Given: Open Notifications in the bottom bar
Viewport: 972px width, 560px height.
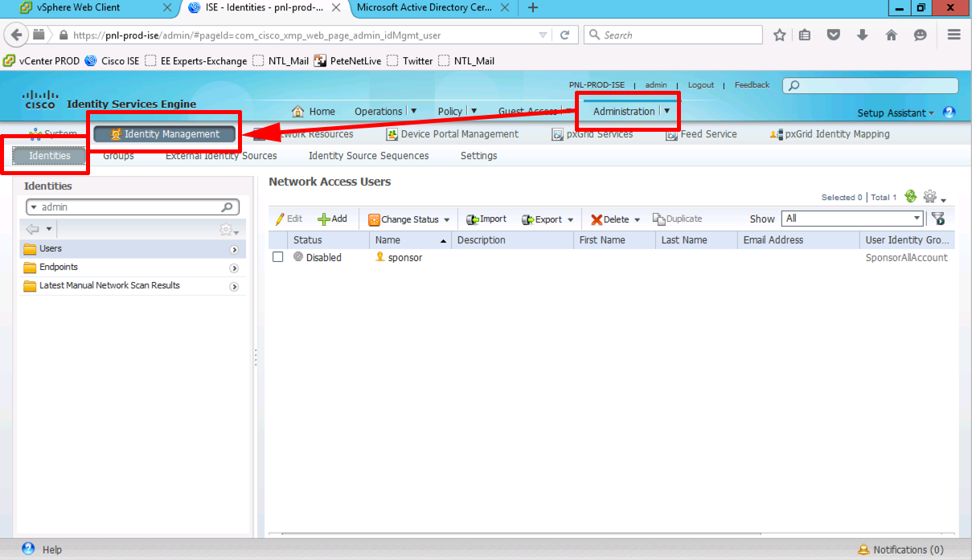Looking at the screenshot, I should coord(901,550).
